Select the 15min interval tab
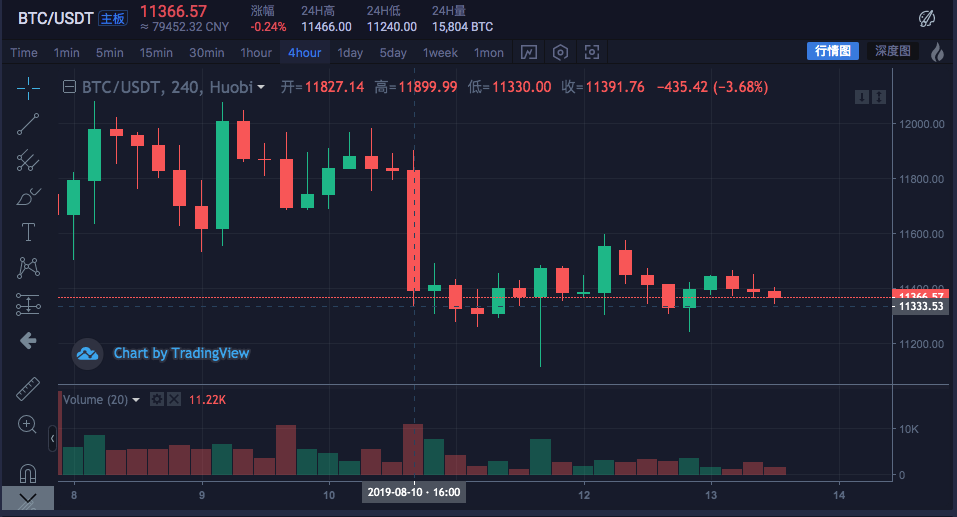Image resolution: width=957 pixels, height=517 pixels. point(155,52)
